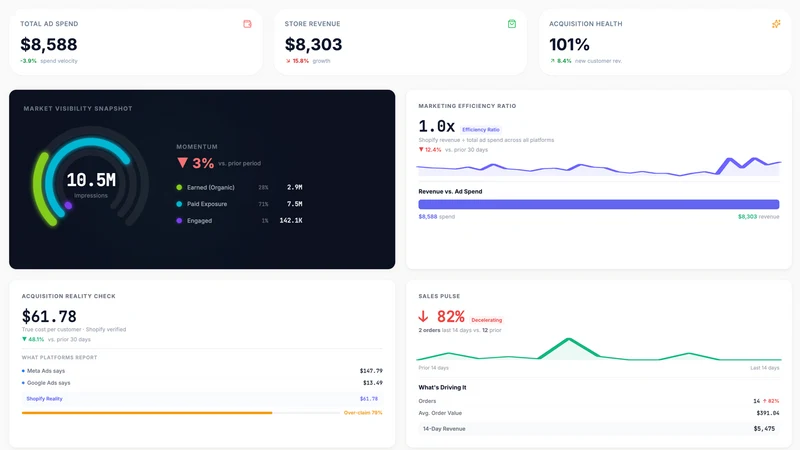
Task: Click the $8,303 revenue label under the bar
Action: coord(759,217)
